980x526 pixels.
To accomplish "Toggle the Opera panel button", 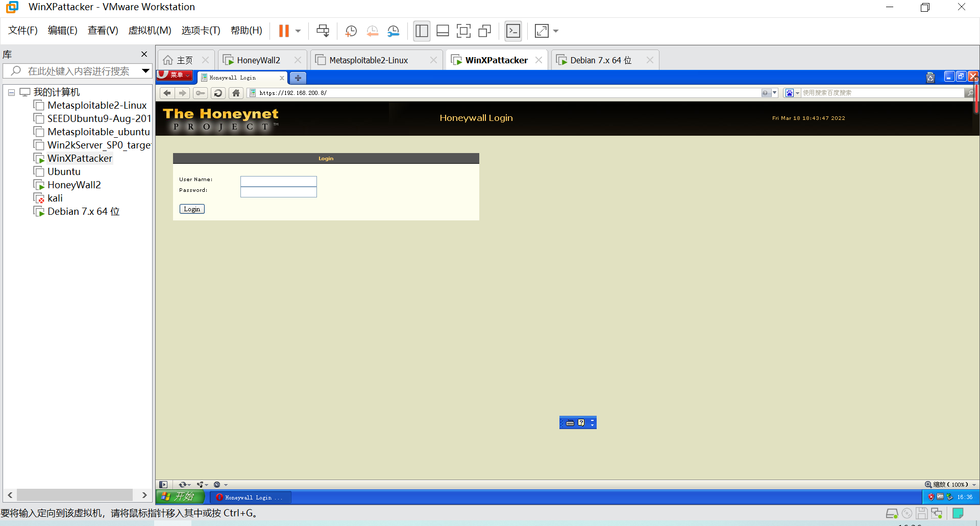I will (x=163, y=485).
